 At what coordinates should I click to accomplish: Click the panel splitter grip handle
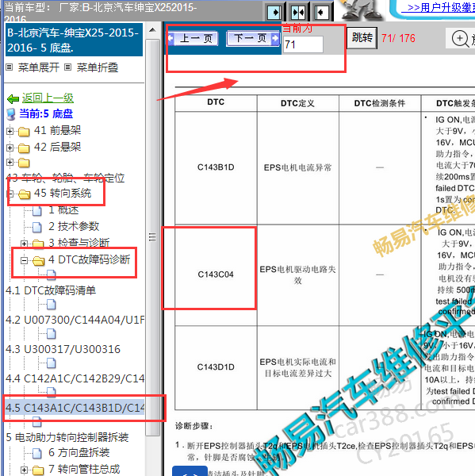point(153,236)
